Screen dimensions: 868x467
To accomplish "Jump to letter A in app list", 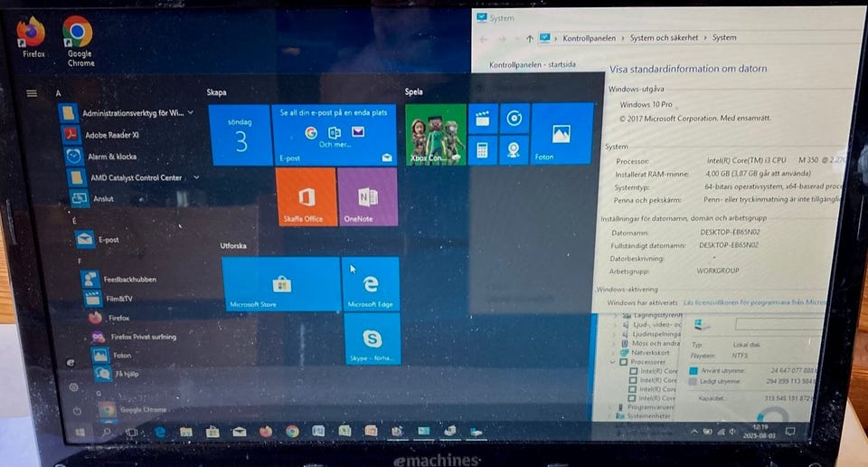I will 58,93.
